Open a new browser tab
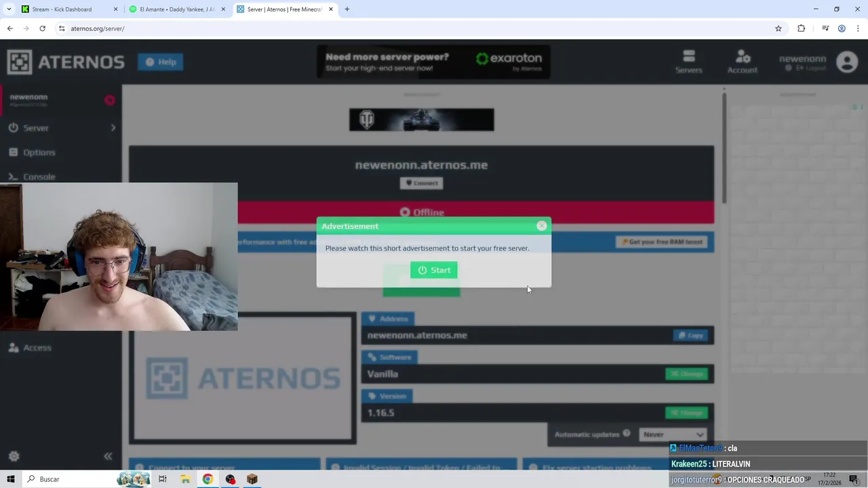The width and height of the screenshot is (868, 488). (x=347, y=9)
